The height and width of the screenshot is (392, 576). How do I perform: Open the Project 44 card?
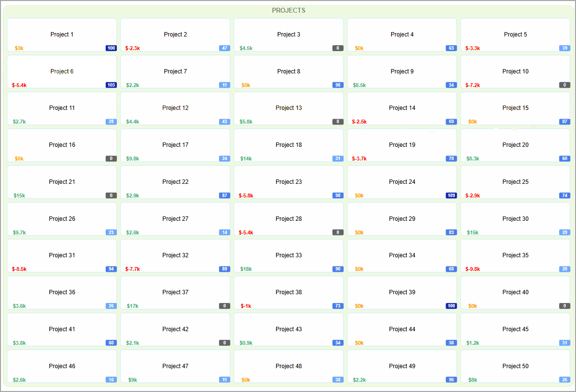click(x=402, y=329)
